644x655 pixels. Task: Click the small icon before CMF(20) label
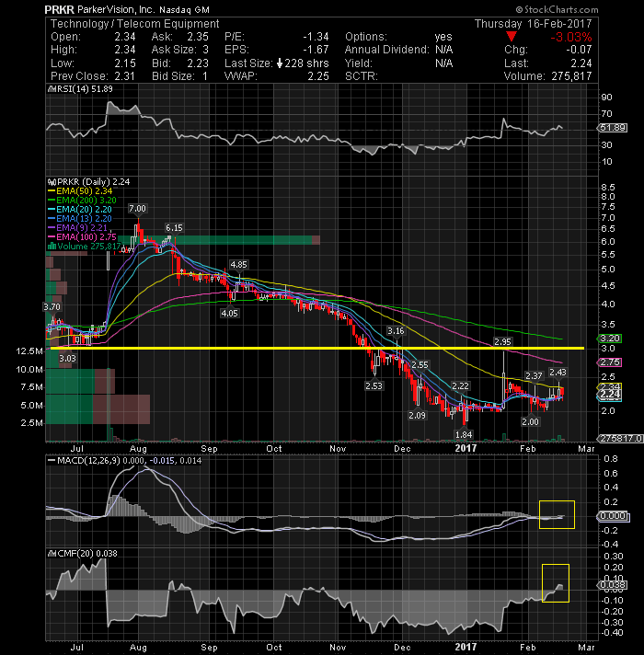point(52,554)
